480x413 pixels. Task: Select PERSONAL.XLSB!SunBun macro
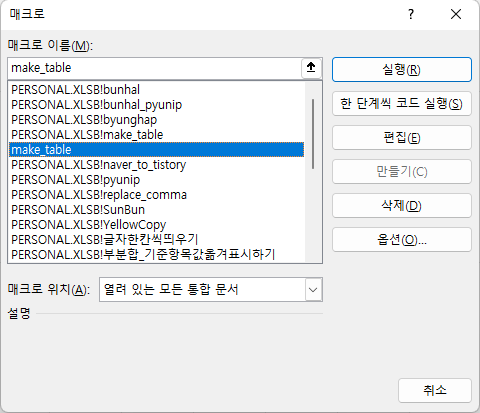point(157,210)
